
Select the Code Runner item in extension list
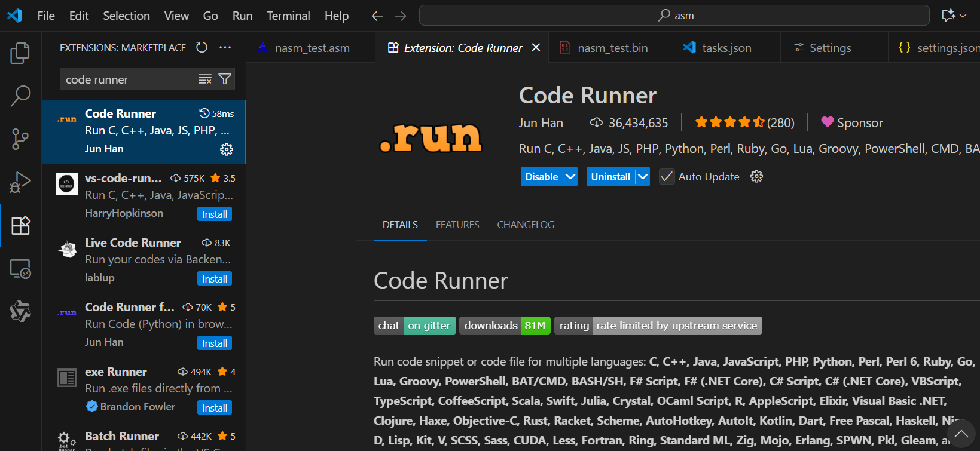(144, 132)
